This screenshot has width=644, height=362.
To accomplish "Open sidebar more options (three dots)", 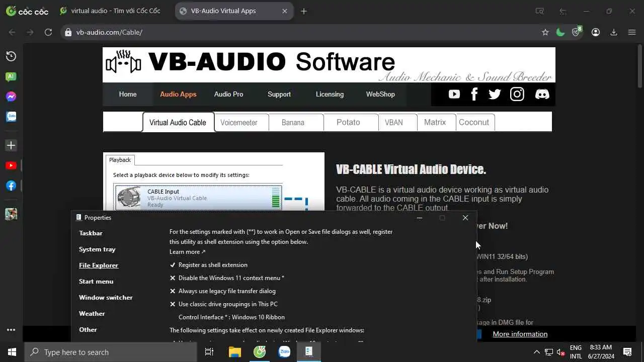I will click(11, 330).
